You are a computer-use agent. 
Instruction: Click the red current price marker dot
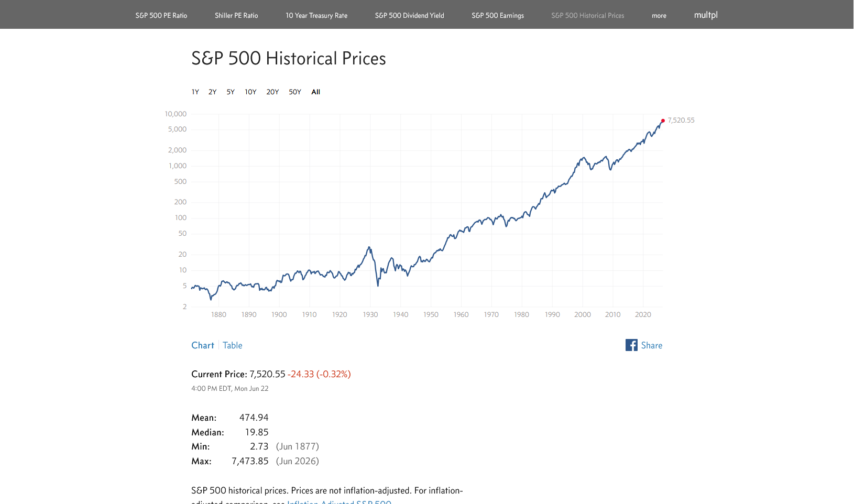point(663,120)
